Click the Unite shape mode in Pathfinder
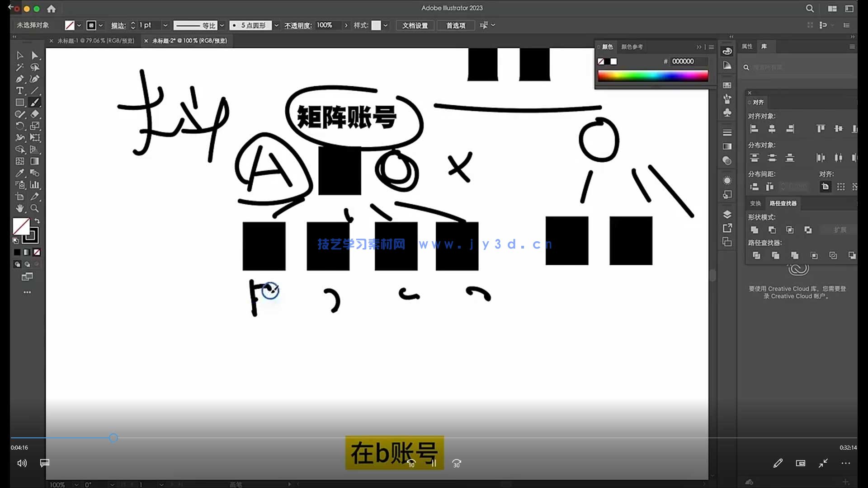The height and width of the screenshot is (488, 868). pos(754,230)
